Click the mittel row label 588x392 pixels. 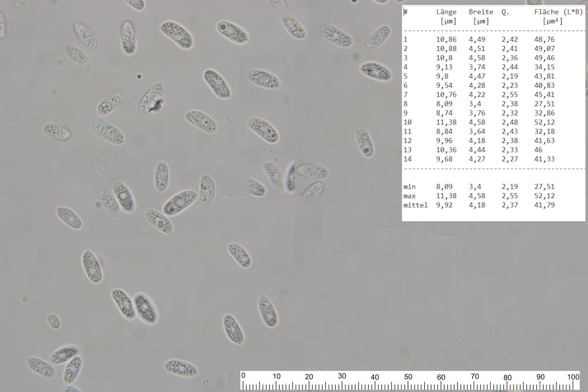415,205
